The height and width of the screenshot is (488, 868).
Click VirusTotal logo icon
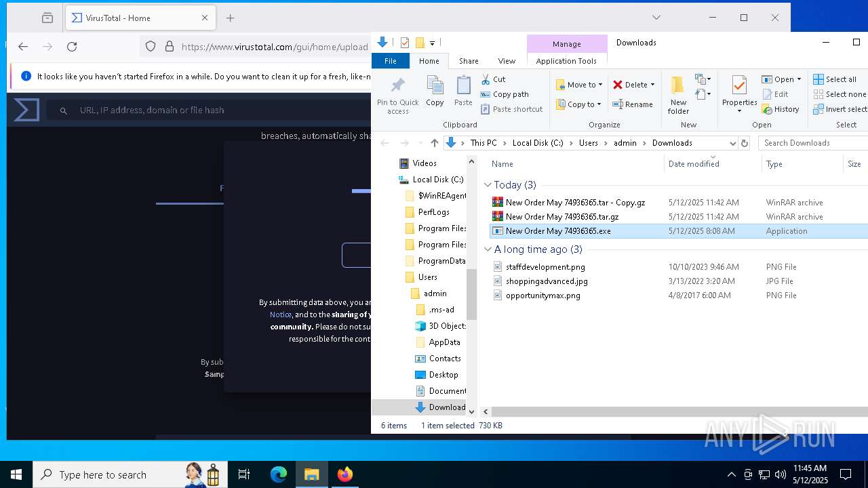click(27, 110)
